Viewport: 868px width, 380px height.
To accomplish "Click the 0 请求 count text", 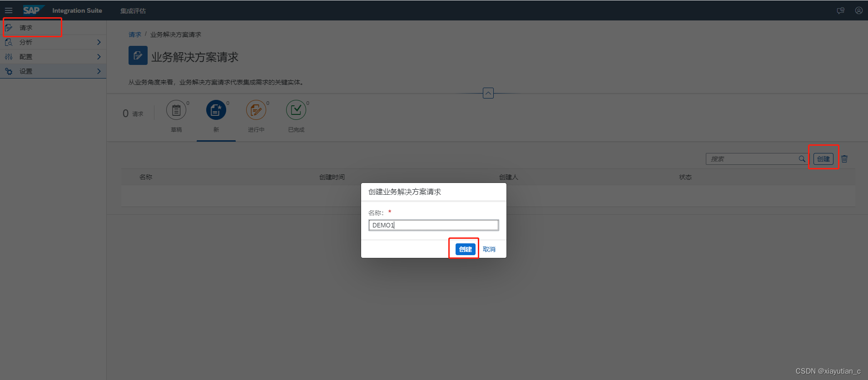I will pos(133,114).
